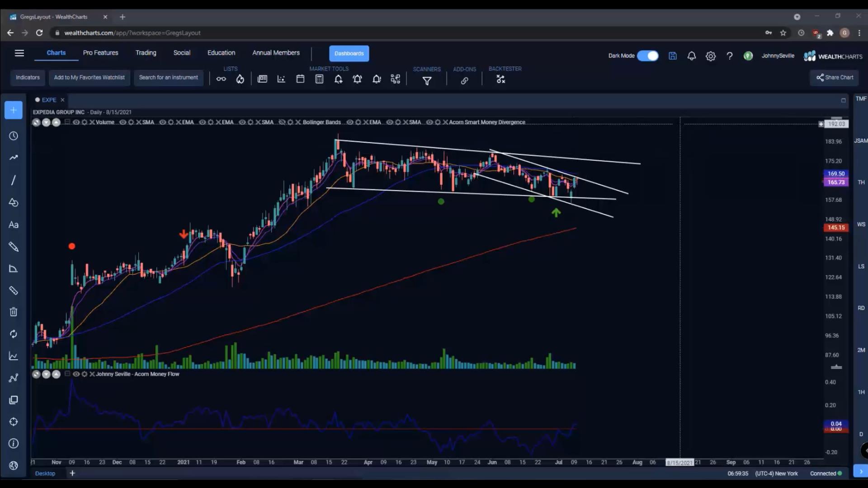This screenshot has width=868, height=488.
Task: Open the Annual Members menu
Action: point(276,53)
